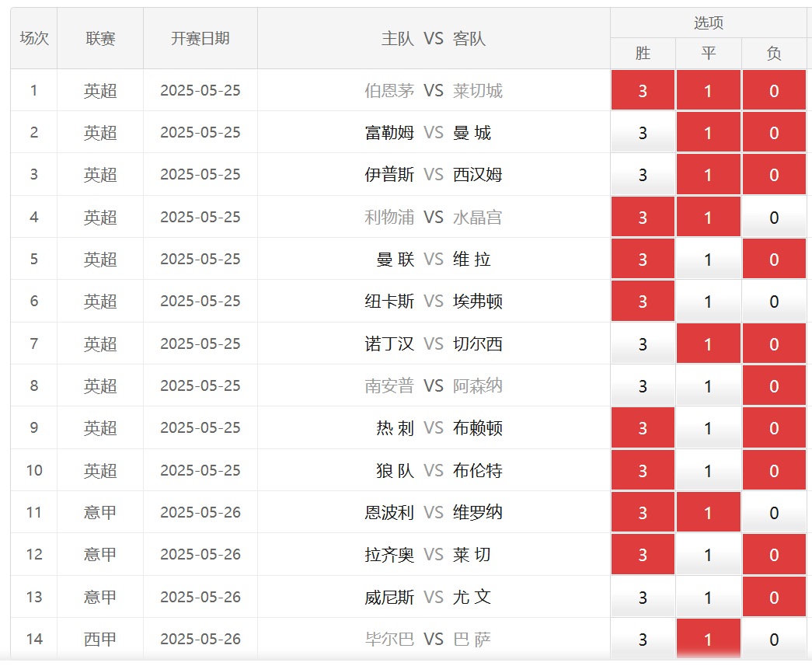This screenshot has height=666, width=812.
Task: Toggle draw option 1 for 伊普斯 VS 西汉姆
Action: pyautogui.click(x=709, y=175)
